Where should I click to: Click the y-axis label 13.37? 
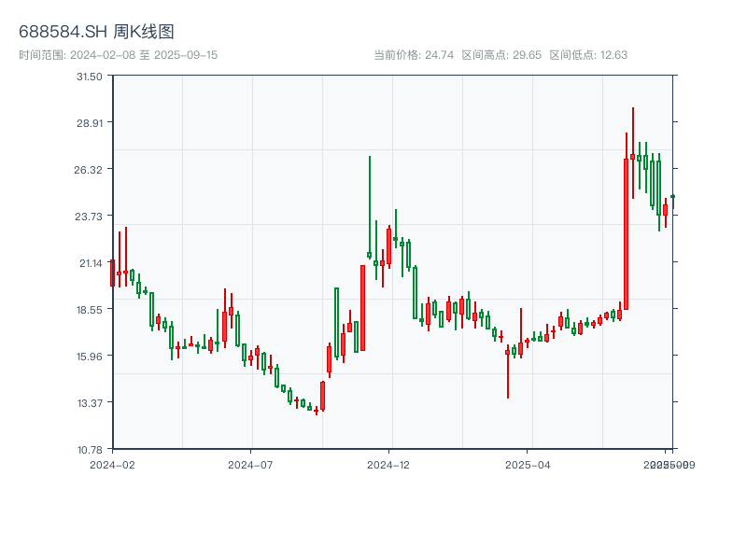[x=90, y=403]
